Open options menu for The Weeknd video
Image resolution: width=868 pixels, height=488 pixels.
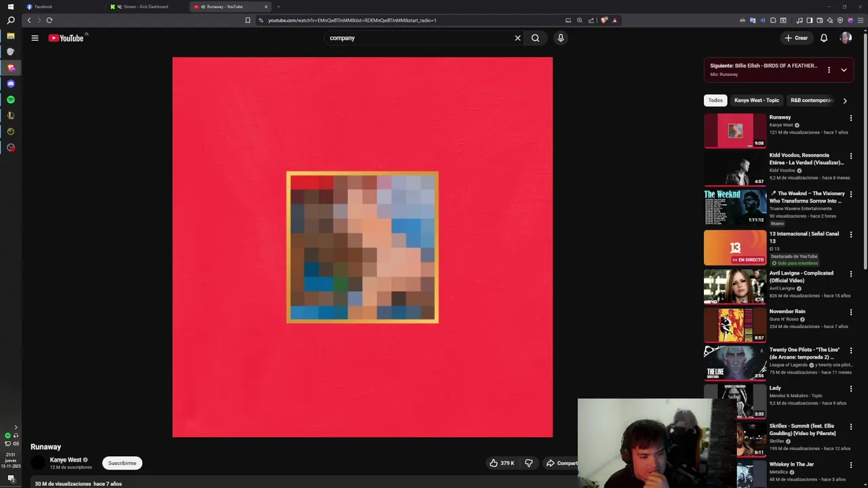click(x=851, y=195)
